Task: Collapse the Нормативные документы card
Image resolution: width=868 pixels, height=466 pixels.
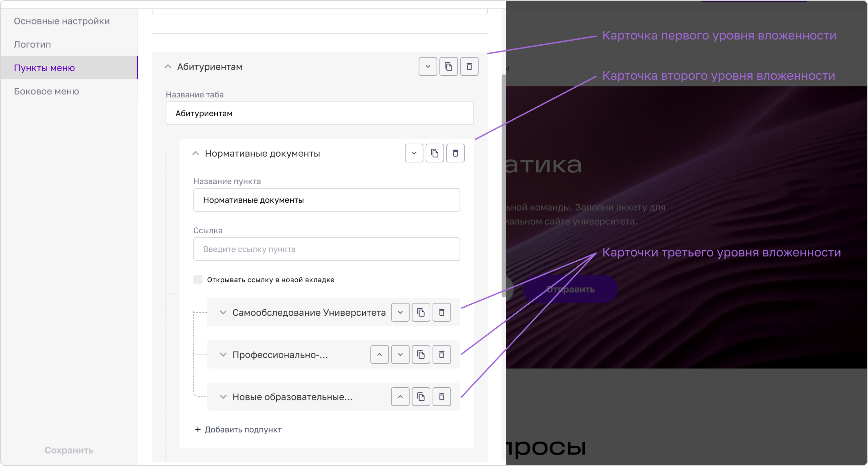Action: pyautogui.click(x=196, y=153)
